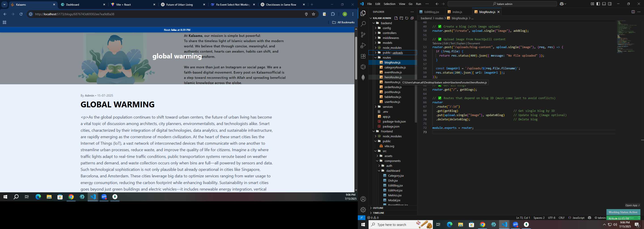Open the Explorer view in the activity bar
Screen dimensions: 644x229
coord(363,13)
